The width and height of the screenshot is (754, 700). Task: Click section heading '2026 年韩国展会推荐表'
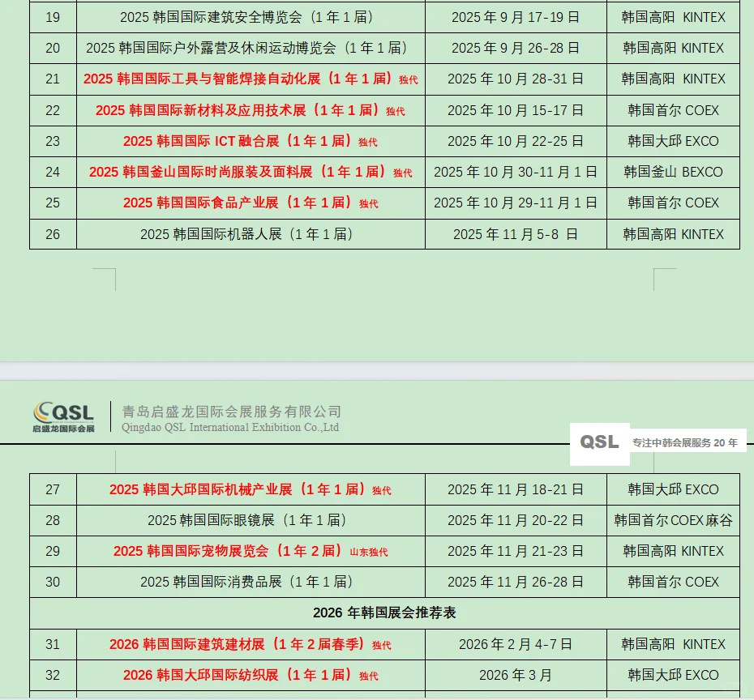pyautogui.click(x=384, y=612)
